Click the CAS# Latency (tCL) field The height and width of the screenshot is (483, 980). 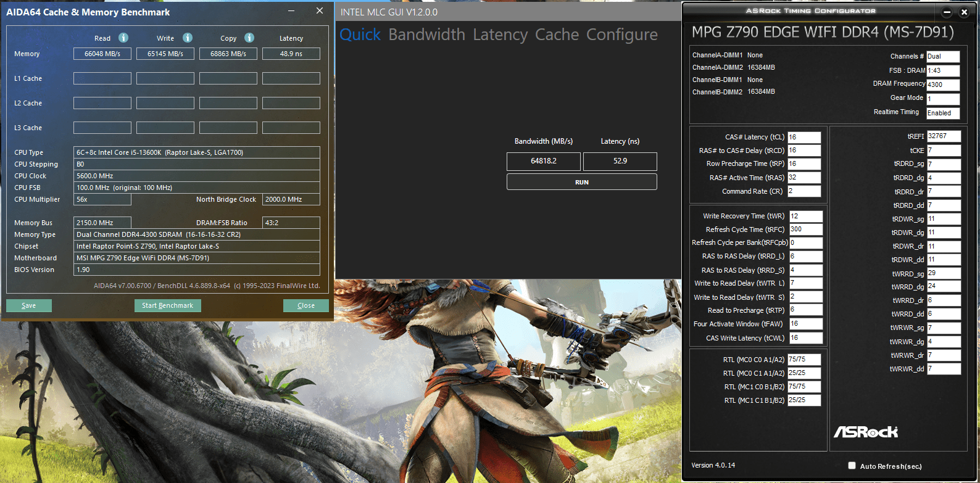pyautogui.click(x=804, y=137)
